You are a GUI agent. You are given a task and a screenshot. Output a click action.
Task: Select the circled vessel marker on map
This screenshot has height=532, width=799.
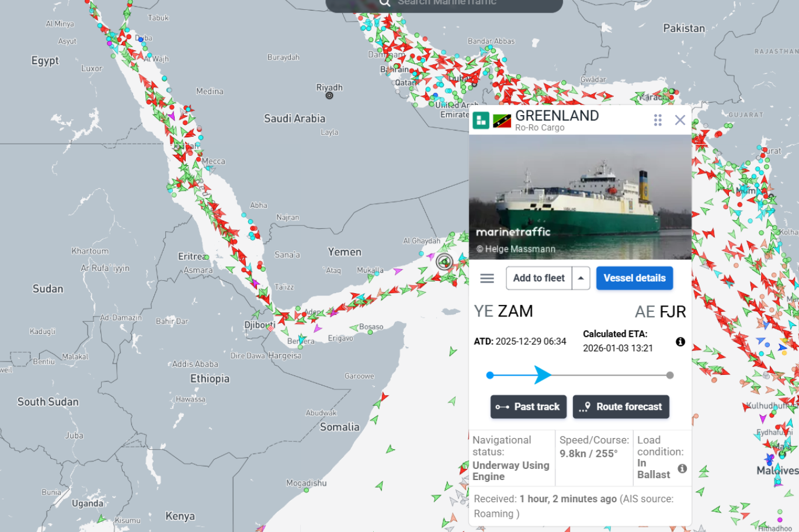tap(444, 262)
